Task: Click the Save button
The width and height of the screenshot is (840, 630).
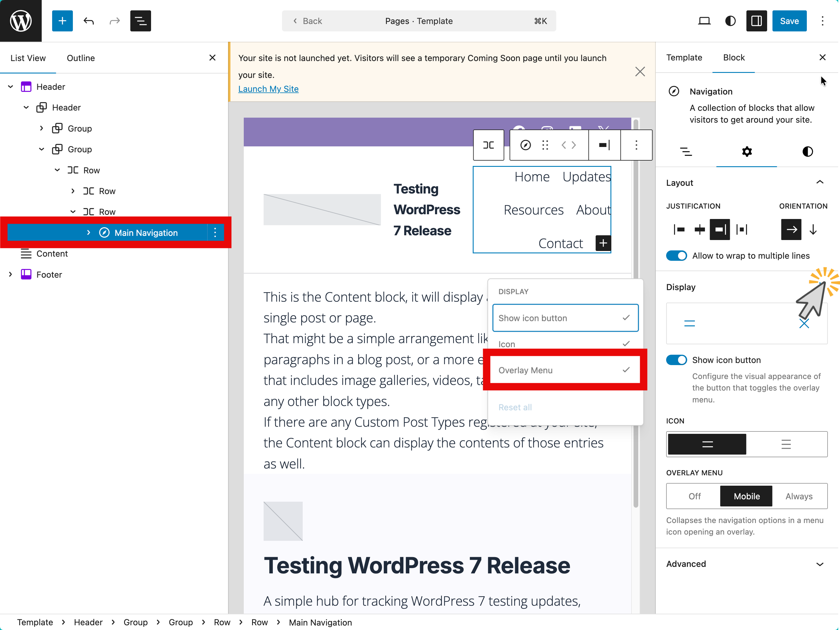Action: point(789,21)
